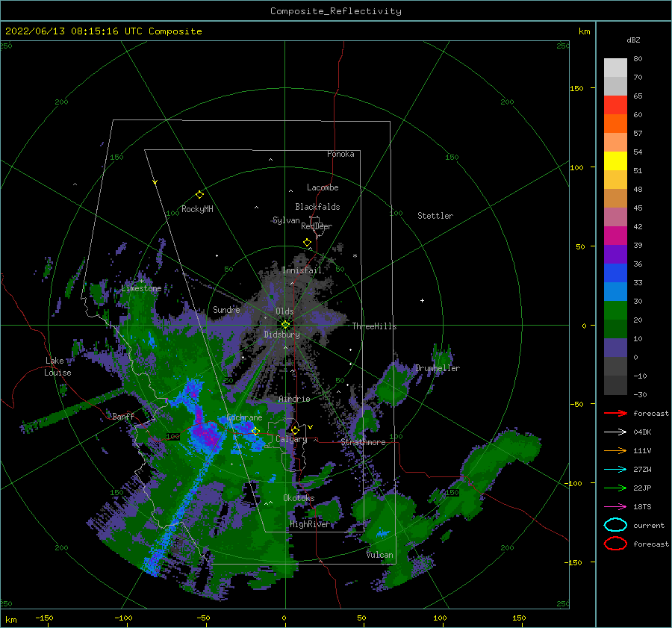Click the HighRiver label
The image size is (672, 628).
click(x=310, y=524)
